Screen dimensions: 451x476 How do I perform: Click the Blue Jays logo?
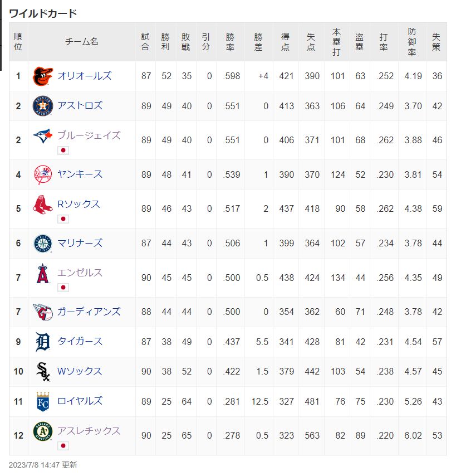point(43,135)
